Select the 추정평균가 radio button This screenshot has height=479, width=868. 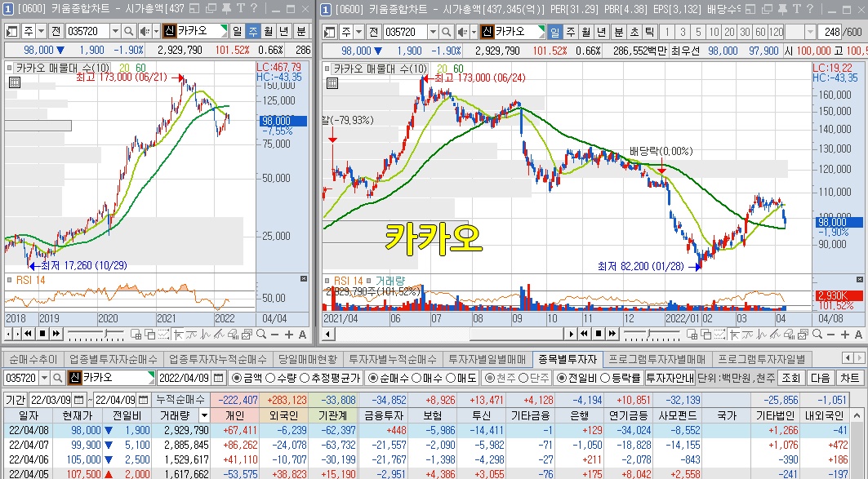click(x=305, y=378)
